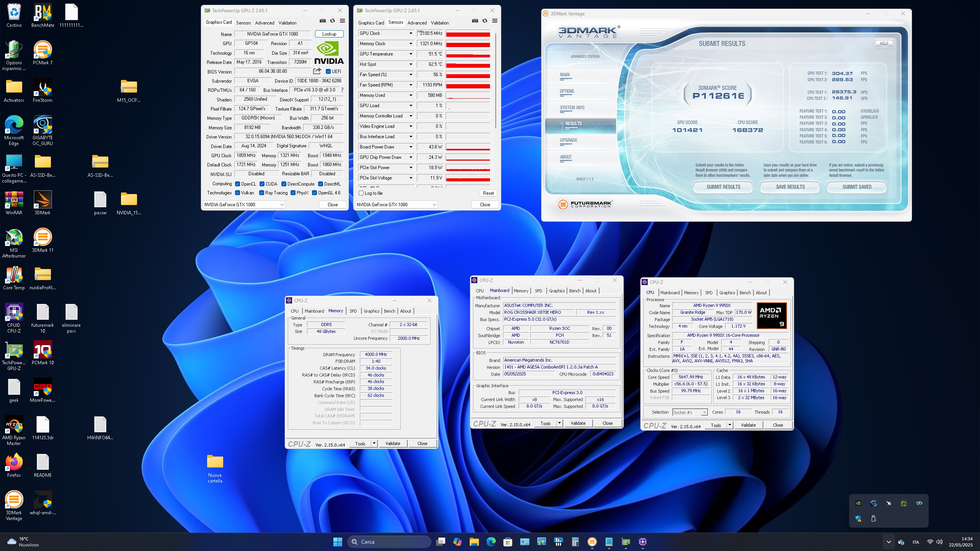Viewport: 980px width, 551px height.
Task: Open the 3DMark Vantage desktop icon
Action: pos(14,505)
